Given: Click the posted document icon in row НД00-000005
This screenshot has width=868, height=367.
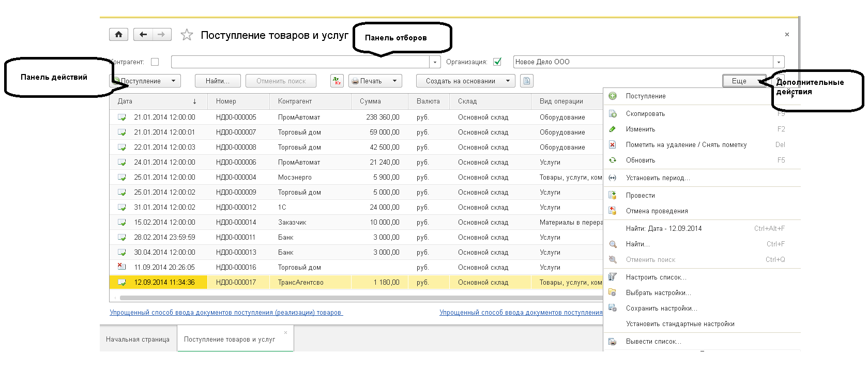Looking at the screenshot, I should coord(121,118).
